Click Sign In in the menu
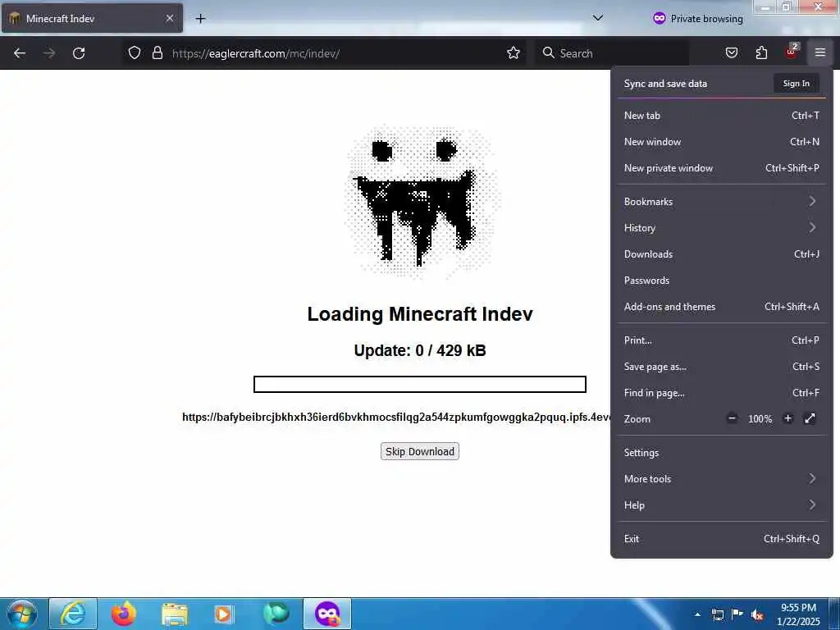This screenshot has width=840, height=630. 796,84
